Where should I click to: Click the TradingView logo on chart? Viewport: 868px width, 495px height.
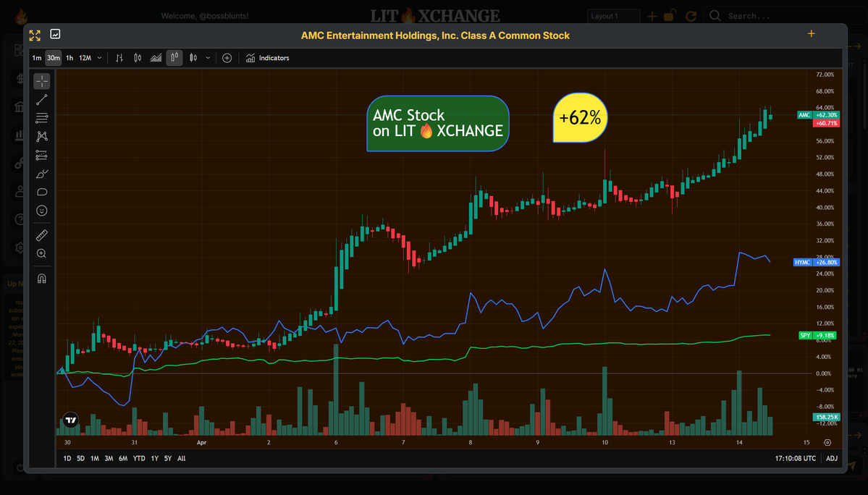click(71, 420)
